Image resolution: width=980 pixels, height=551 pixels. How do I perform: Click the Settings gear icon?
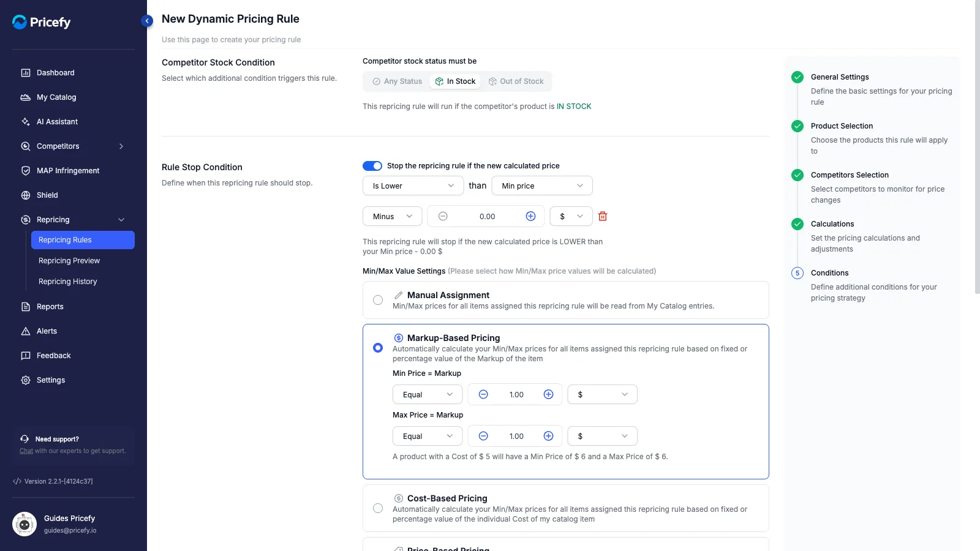coord(26,380)
